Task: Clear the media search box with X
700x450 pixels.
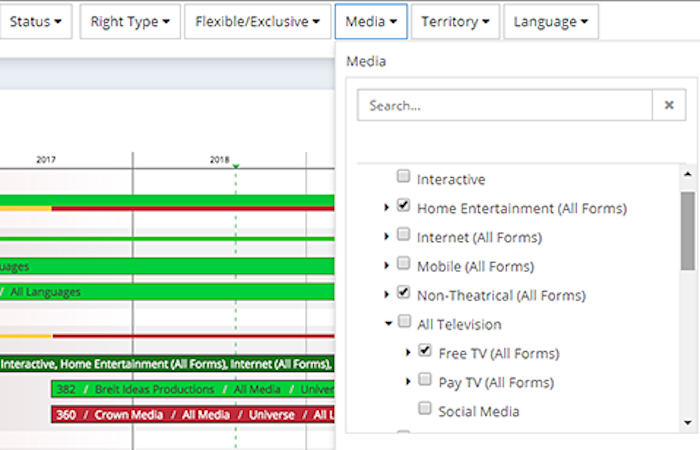Action: pos(669,105)
